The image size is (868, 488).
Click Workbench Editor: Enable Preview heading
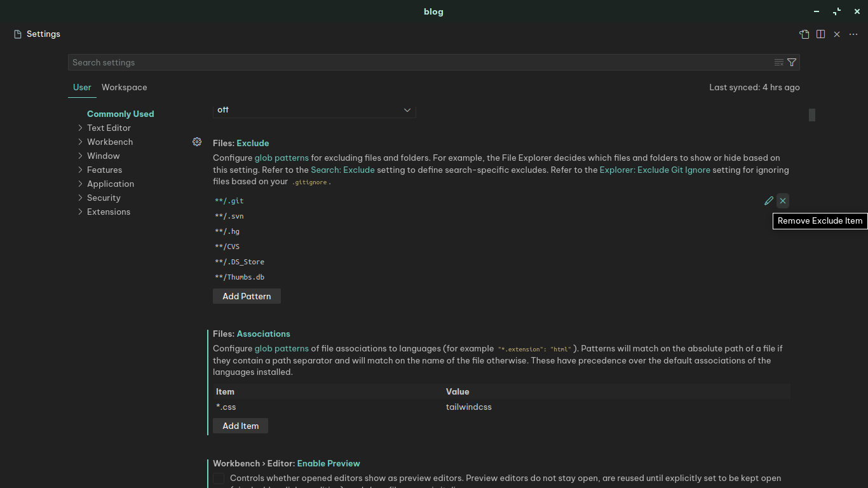287,463
